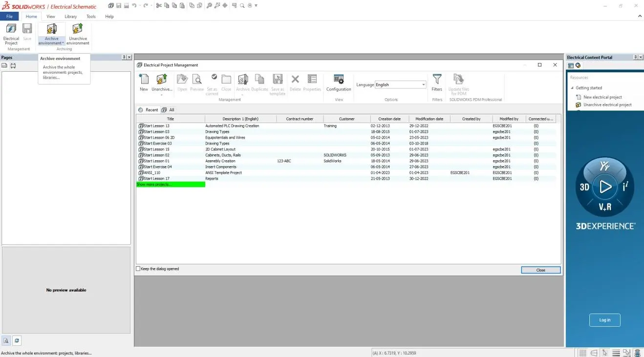Open the Library menu
The image size is (644, 357).
click(x=70, y=16)
